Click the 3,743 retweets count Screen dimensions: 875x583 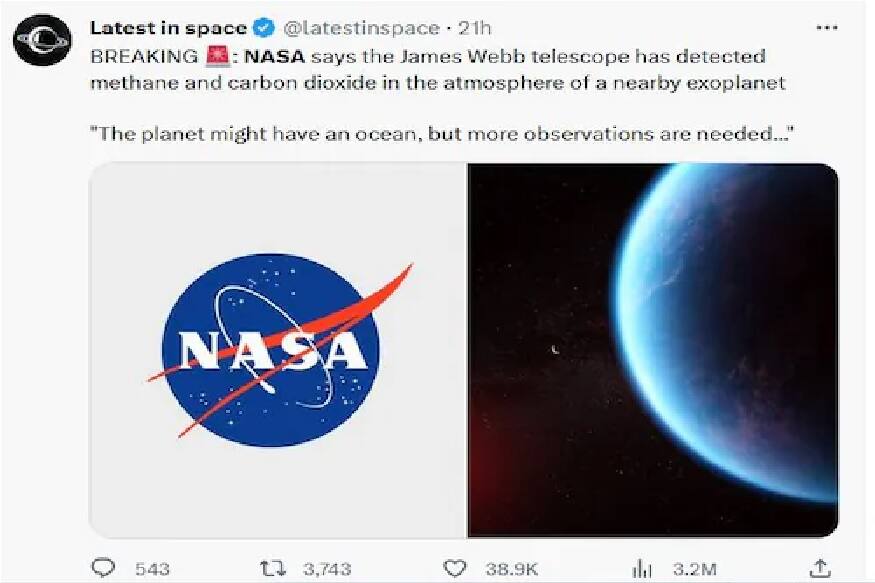coord(326,568)
